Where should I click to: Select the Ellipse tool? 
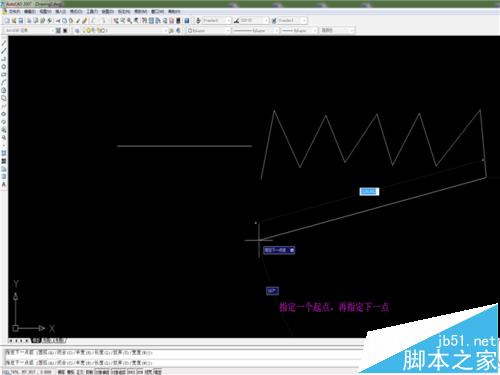pos(4,114)
